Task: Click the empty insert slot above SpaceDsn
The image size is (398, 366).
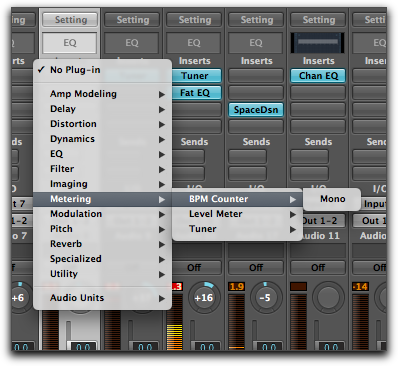Action: point(256,93)
